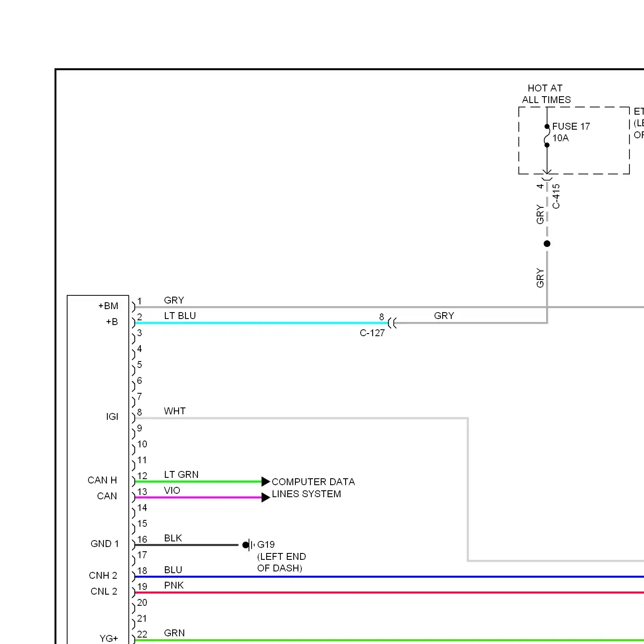The width and height of the screenshot is (644, 644).
Task: Click pin number 7 on the connector
Action: (140, 397)
